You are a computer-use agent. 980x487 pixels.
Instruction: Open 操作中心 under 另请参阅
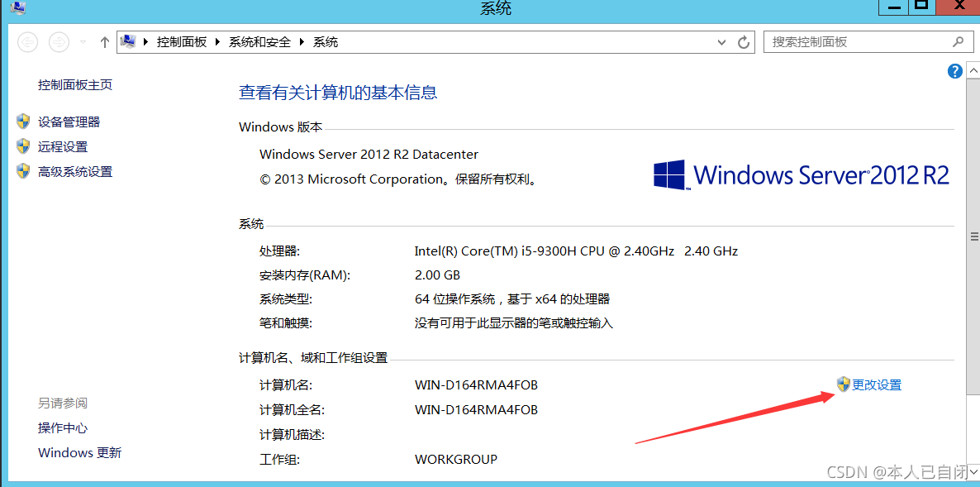pos(63,428)
